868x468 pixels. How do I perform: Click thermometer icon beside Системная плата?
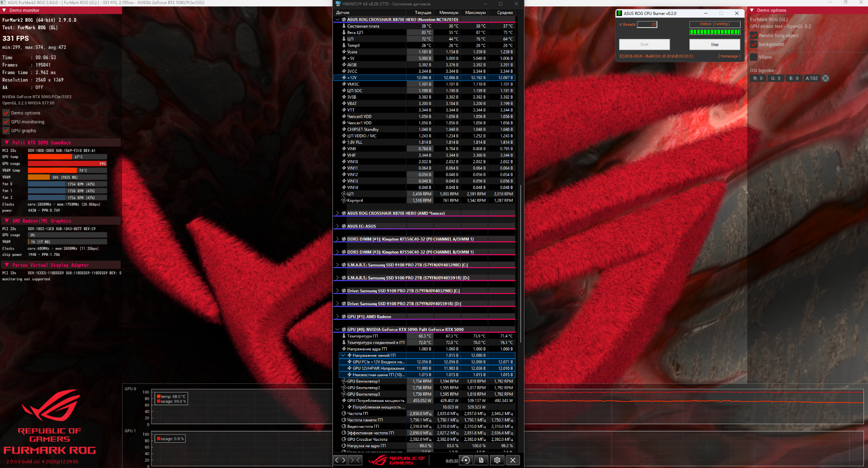(344, 26)
